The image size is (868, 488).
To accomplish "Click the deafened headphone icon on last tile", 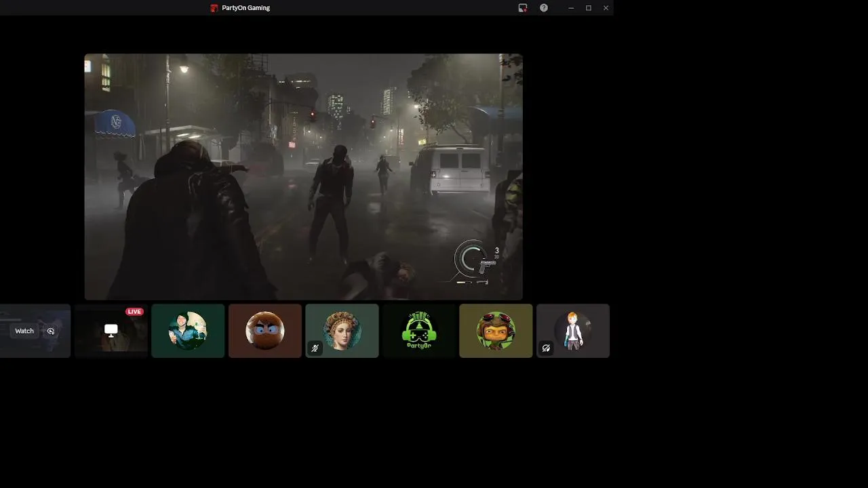I will [x=546, y=348].
